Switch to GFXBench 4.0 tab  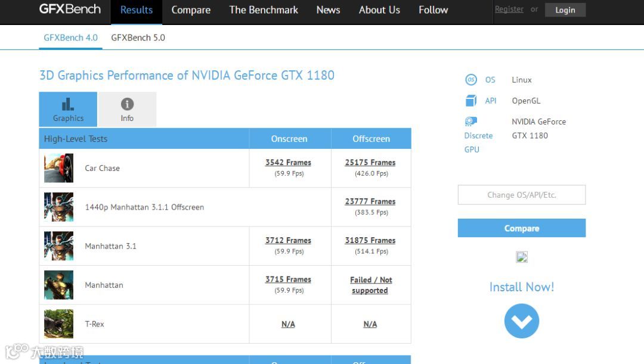[70, 38]
